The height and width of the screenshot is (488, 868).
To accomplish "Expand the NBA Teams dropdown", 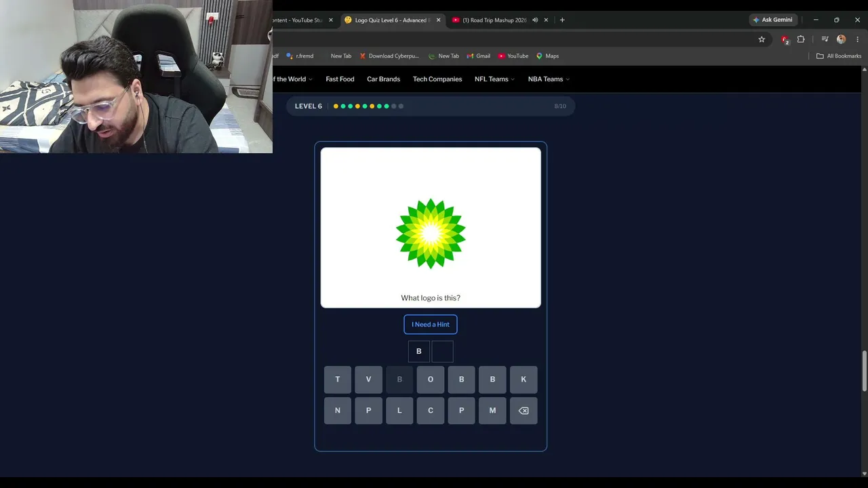I will pyautogui.click(x=549, y=79).
